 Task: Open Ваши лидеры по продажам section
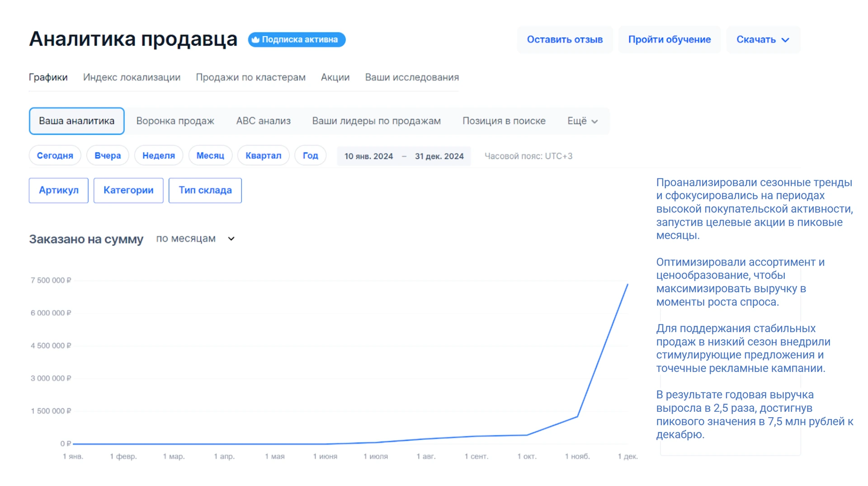tap(376, 121)
